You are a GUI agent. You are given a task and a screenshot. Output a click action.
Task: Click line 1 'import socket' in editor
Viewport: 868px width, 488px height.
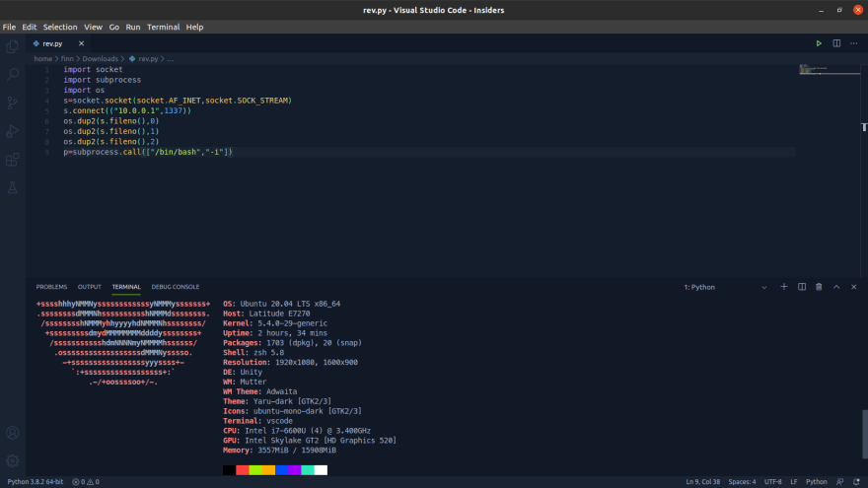[93, 69]
